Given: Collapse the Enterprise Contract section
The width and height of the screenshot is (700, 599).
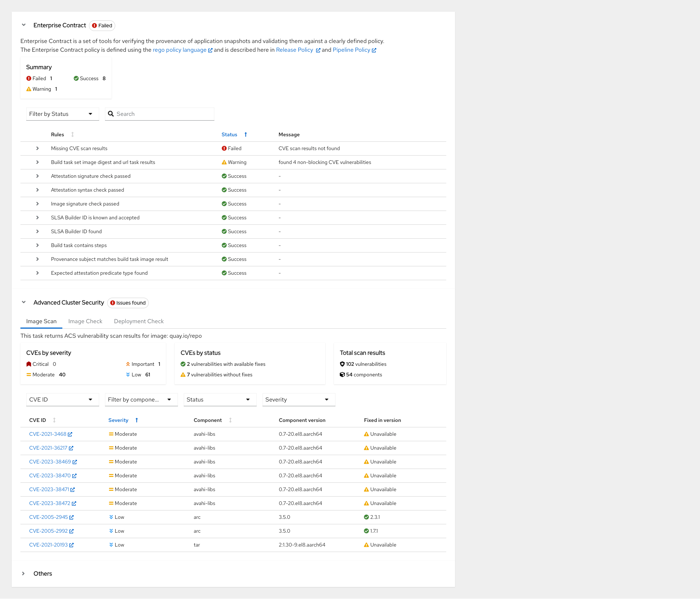Looking at the screenshot, I should coord(24,25).
